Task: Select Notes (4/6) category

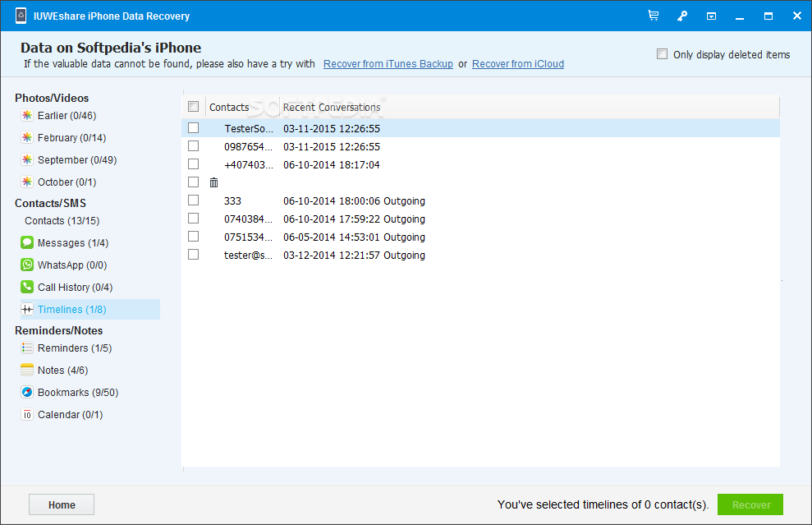Action: click(x=62, y=371)
